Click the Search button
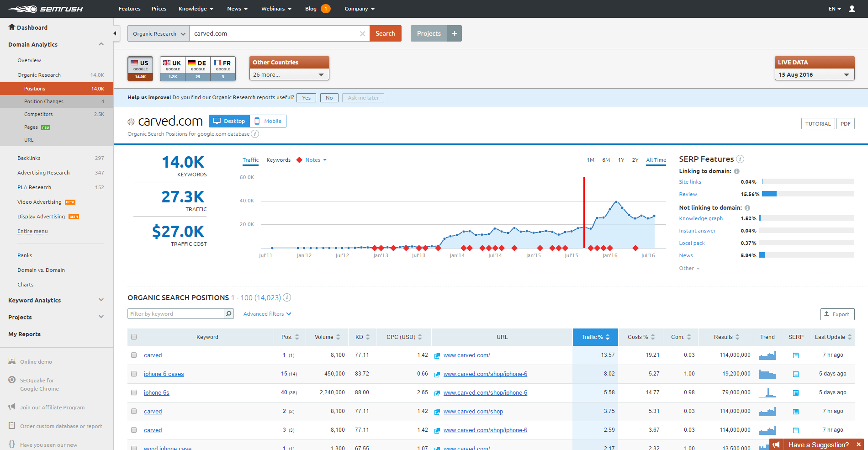868x450 pixels. pos(385,33)
